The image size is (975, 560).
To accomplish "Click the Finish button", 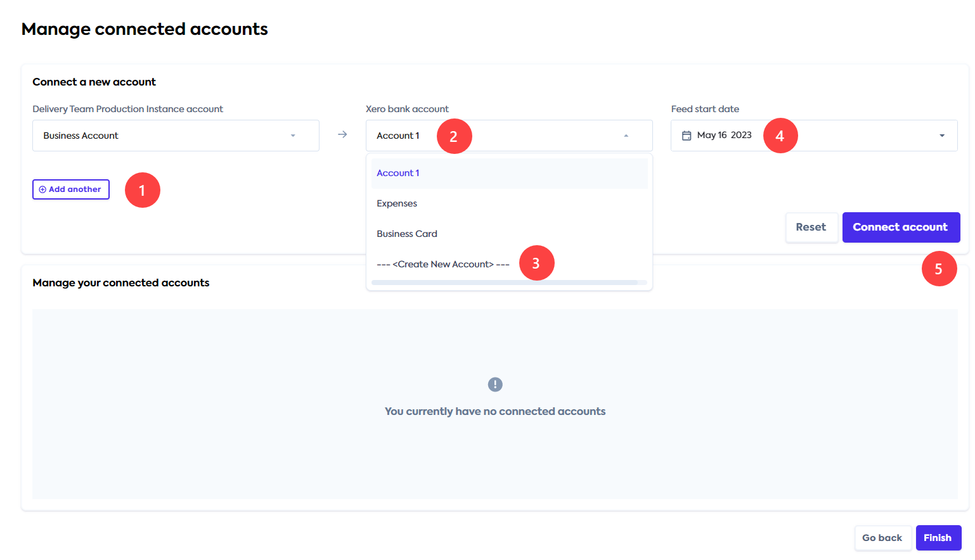I will coord(939,537).
